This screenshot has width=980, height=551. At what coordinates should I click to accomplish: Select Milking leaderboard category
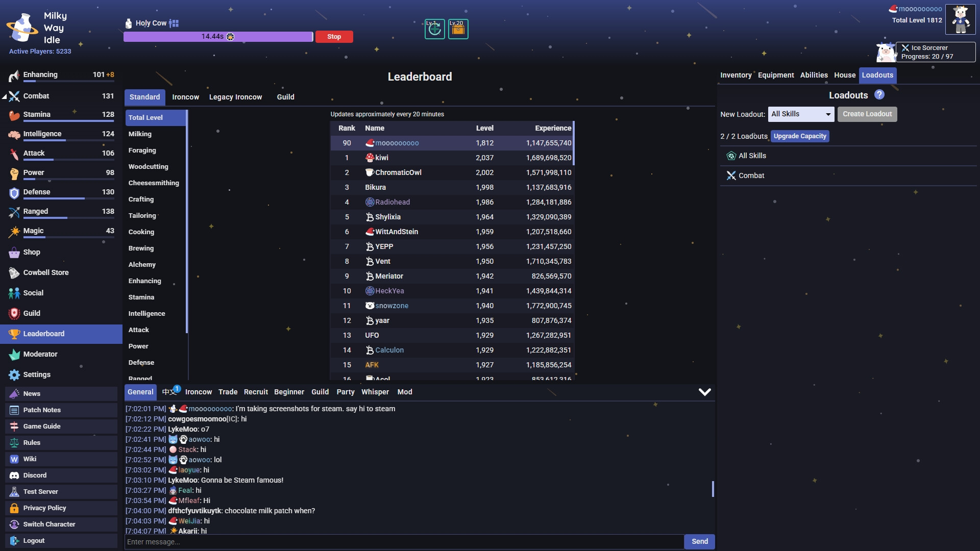[155, 134]
